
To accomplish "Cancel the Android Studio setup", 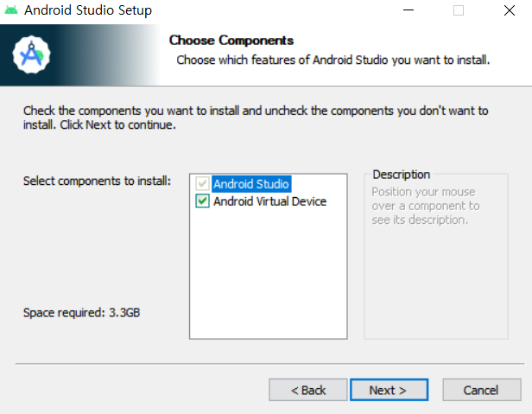I will (481, 390).
